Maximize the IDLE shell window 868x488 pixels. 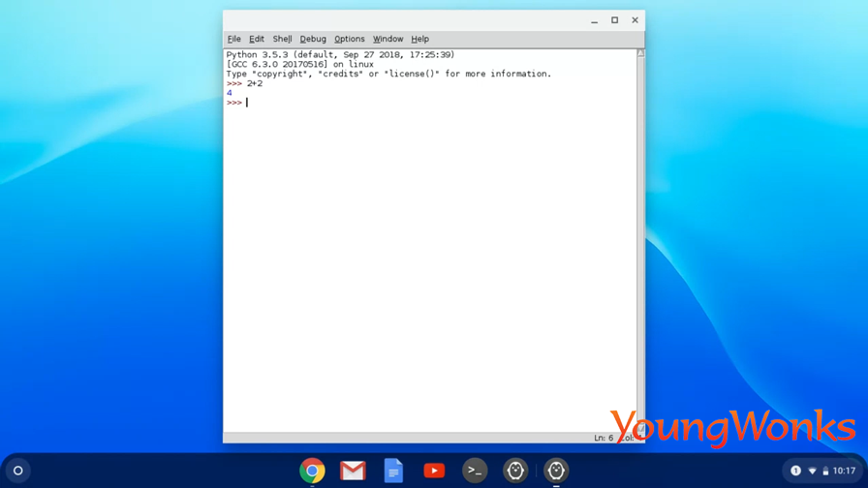point(614,20)
